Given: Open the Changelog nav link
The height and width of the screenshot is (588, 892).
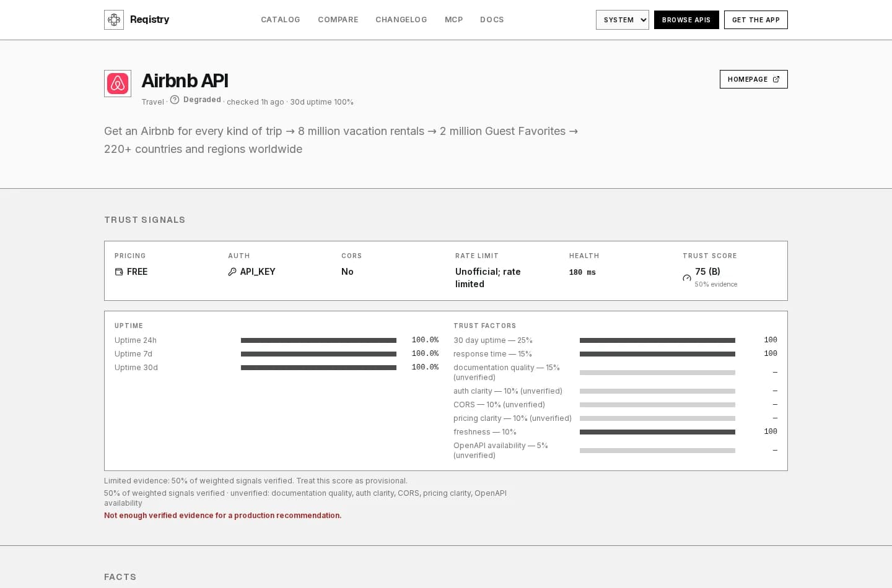Looking at the screenshot, I should pos(401,20).
